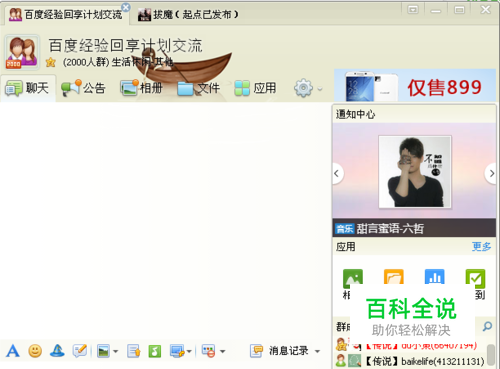Open the singer album cover thumbnail
The width and height of the screenshot is (500, 369).
[x=415, y=172]
